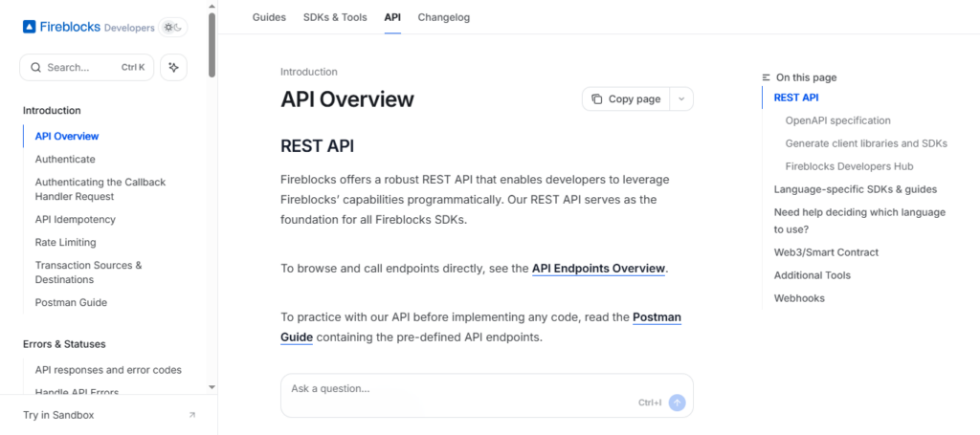Click the Ask a question input

coord(487,395)
